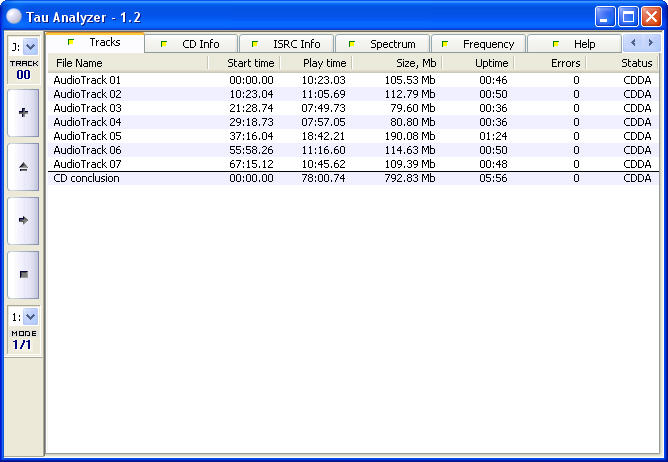Click the Errors column header
The height and width of the screenshot is (462, 668).
click(x=550, y=63)
